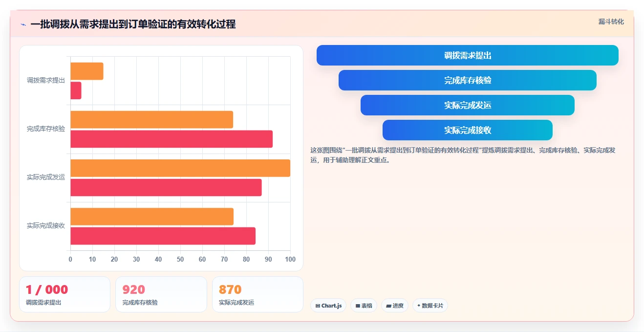Viewport: 644px width, 332px height.
Task: Click the red bar for 实际完成接收
Action: click(163, 236)
